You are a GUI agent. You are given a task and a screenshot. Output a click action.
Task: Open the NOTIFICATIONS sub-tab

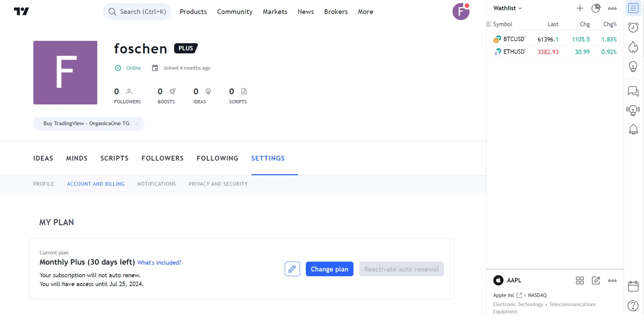pos(157,184)
